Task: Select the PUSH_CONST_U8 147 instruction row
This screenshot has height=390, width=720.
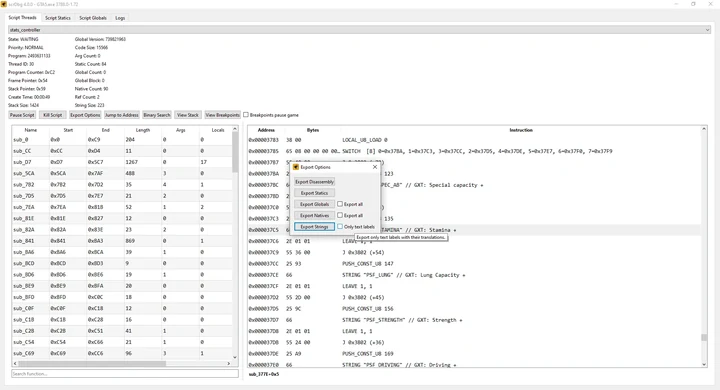Action: click(474, 264)
